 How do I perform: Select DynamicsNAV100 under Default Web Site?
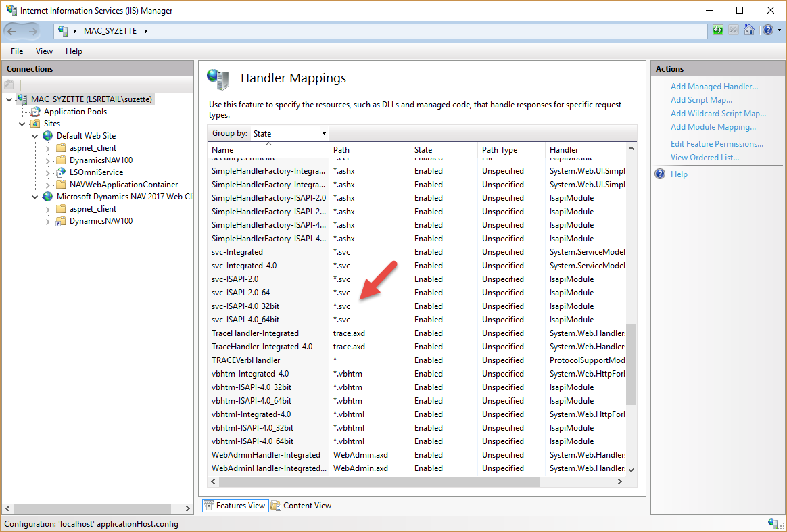coord(101,160)
